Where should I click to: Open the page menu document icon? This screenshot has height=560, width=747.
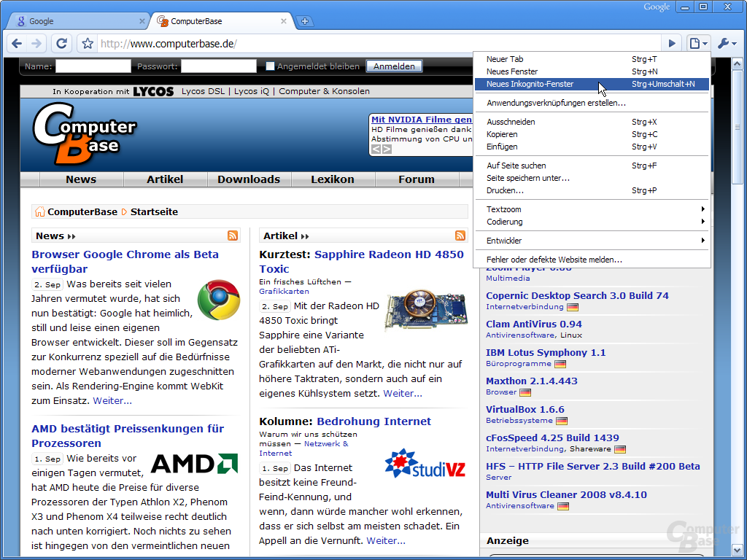tap(698, 44)
